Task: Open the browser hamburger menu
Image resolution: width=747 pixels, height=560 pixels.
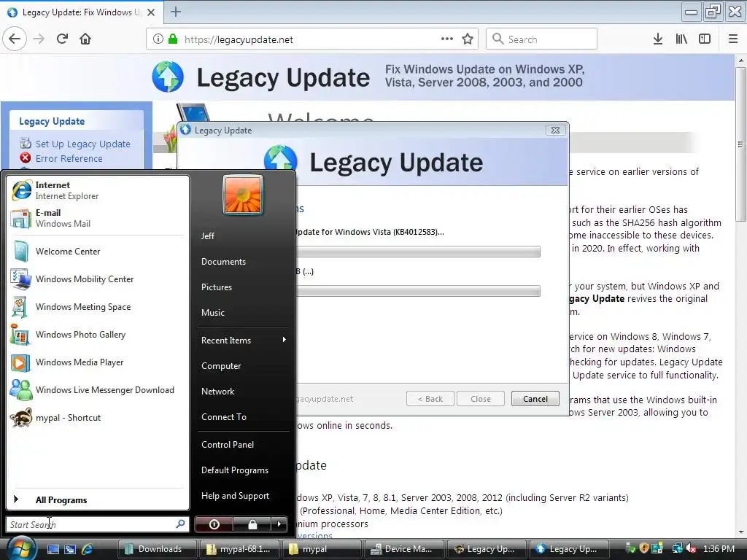Action: pos(733,39)
